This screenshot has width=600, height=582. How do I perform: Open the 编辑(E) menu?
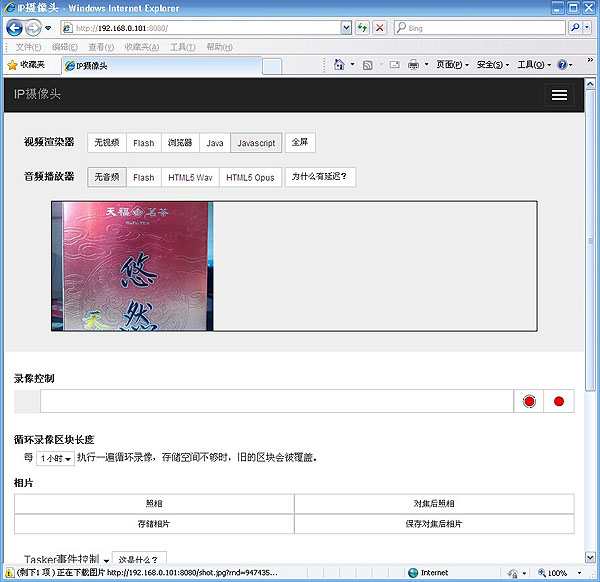(x=65, y=47)
